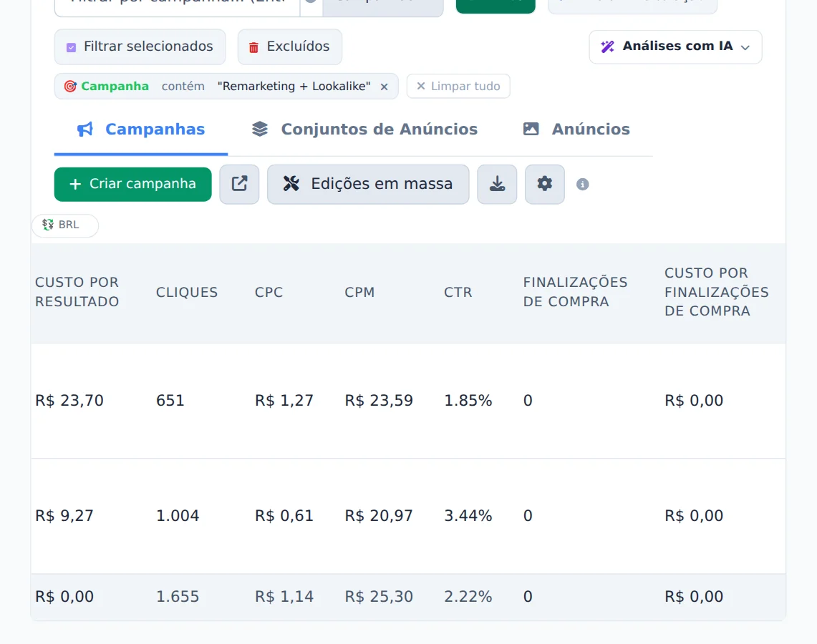Screen dimensions: 817x644
Task: Sort by Finalizações de Compra column
Action: tap(575, 292)
